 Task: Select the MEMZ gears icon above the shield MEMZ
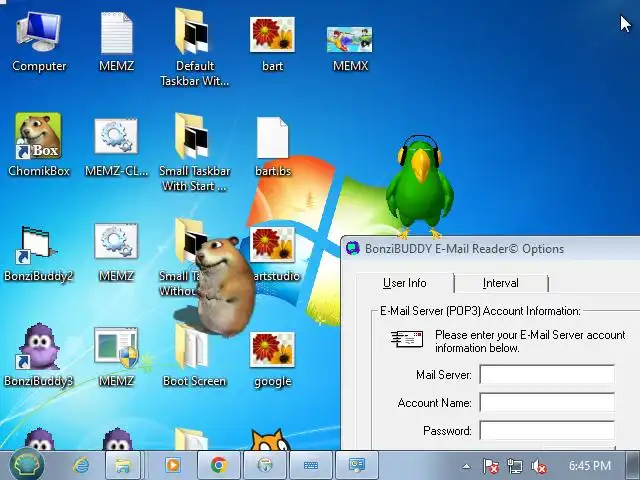tap(116, 252)
